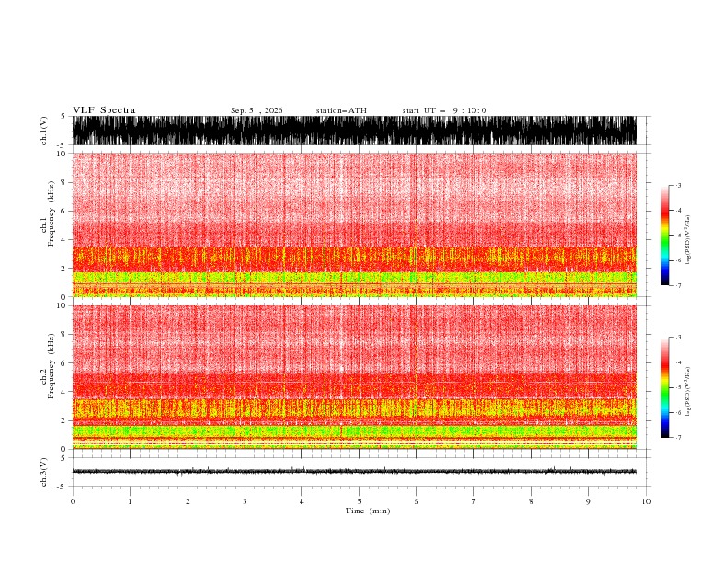
Task: Click the station=ATH label
Action: [x=341, y=110]
